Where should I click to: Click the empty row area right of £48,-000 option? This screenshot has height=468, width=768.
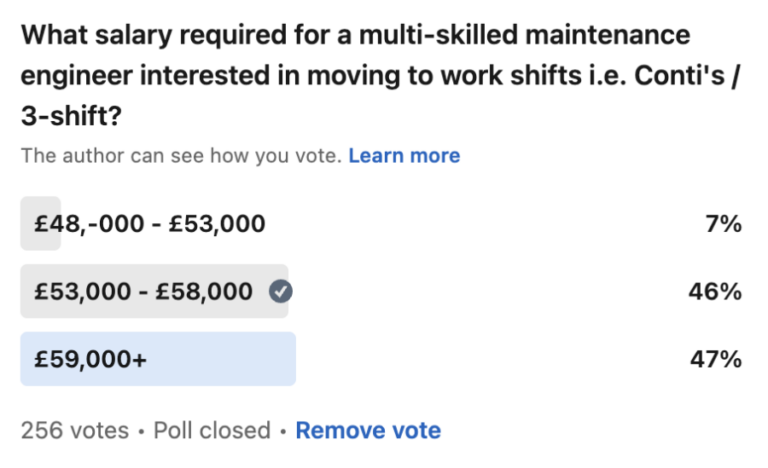[x=480, y=224]
